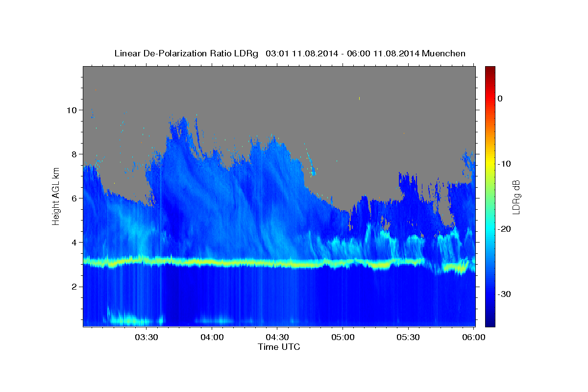Click the height tick label 6

pos(74,198)
